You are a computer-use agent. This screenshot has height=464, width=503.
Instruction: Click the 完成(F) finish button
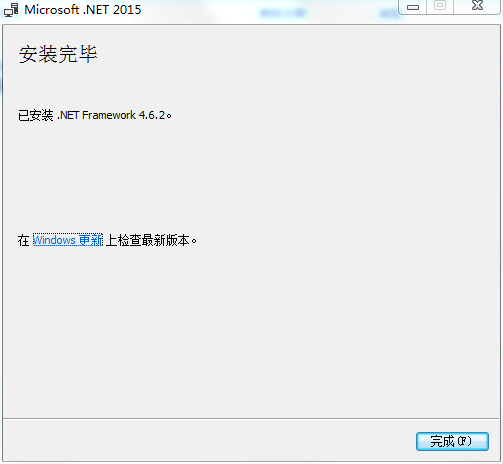pyautogui.click(x=452, y=441)
